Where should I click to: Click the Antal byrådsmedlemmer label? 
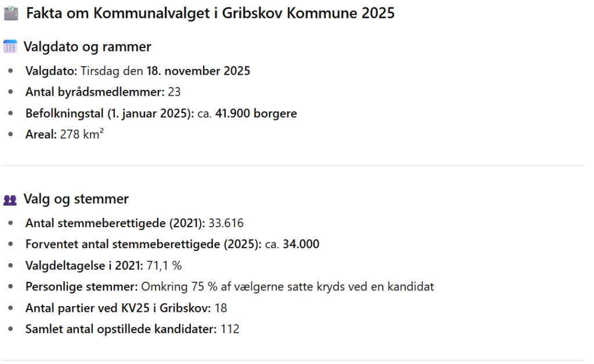coord(95,92)
